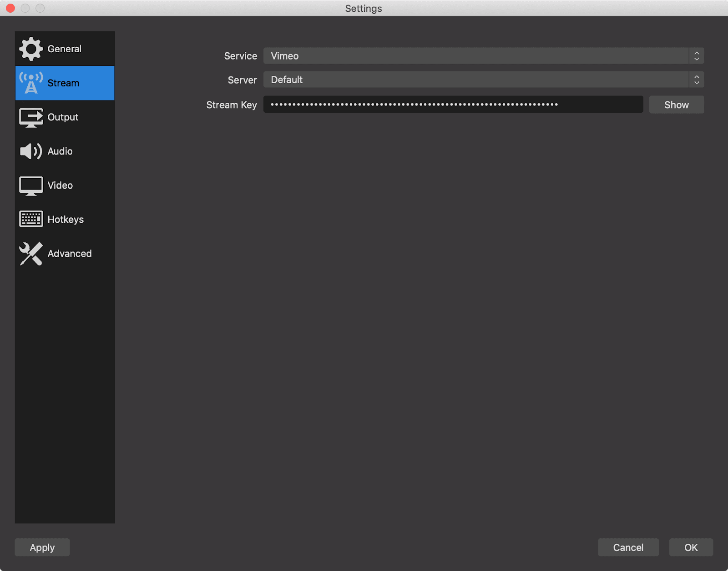
Task: Open the Server dropdown showing Default
Action: [484, 80]
